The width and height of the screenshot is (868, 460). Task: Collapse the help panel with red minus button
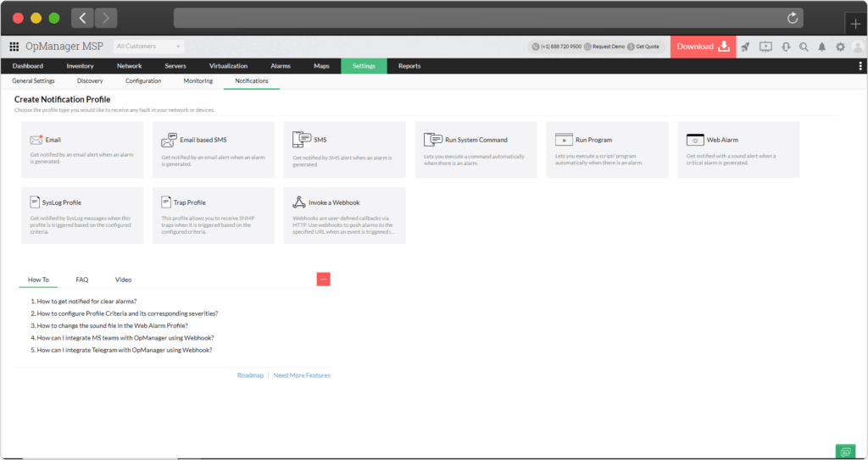[323, 280]
